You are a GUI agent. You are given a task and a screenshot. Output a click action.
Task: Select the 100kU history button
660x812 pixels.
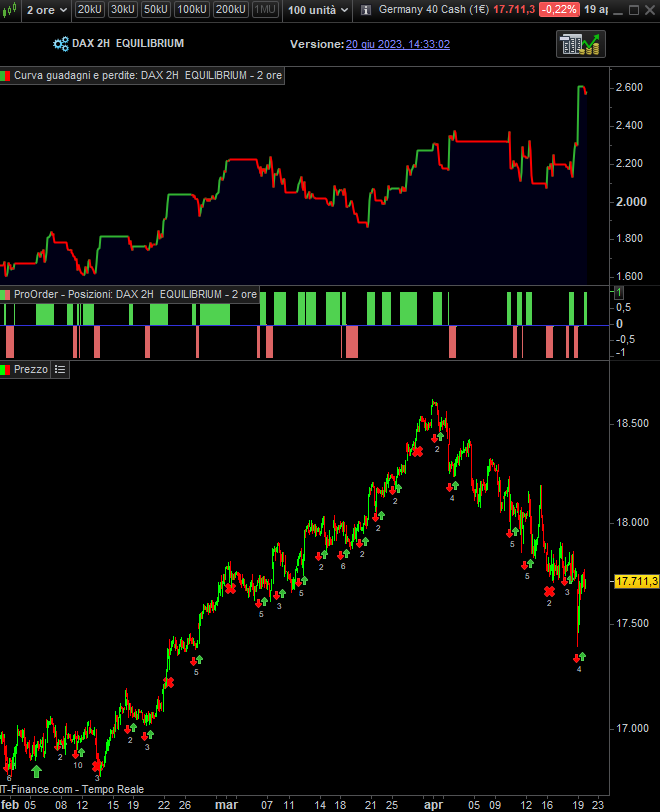pos(192,9)
